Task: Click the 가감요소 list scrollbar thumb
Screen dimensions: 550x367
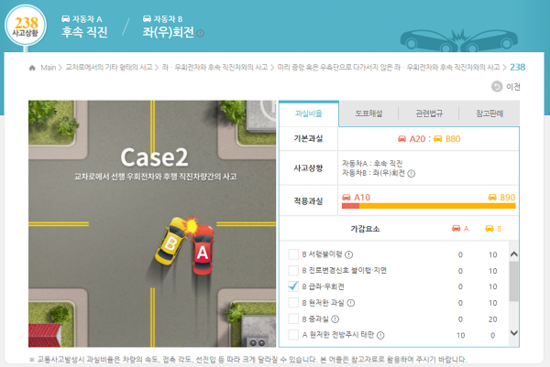Action: point(514,281)
